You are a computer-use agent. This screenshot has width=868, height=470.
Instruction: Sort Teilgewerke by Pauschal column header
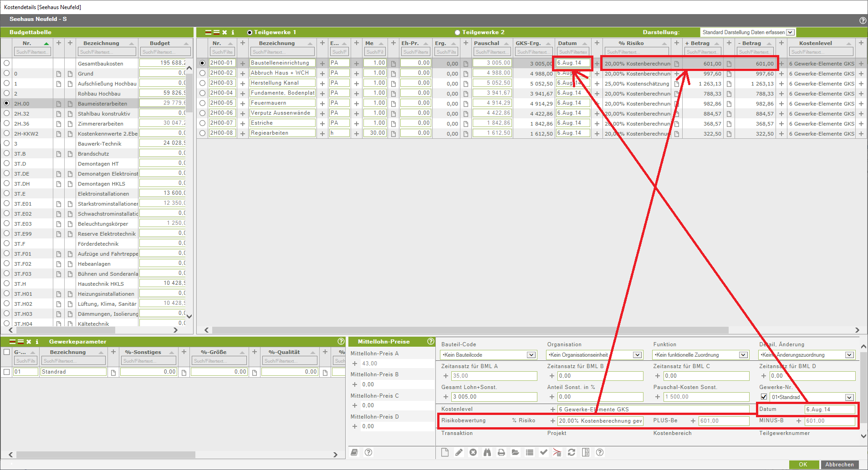[x=486, y=43]
